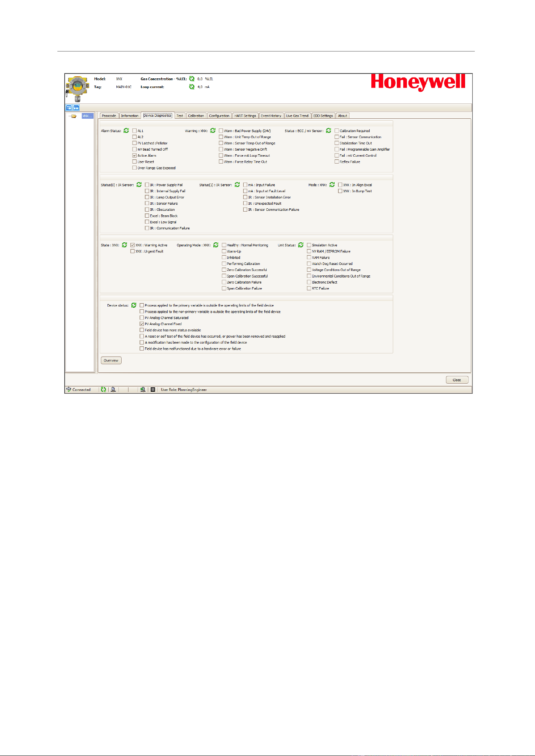Click the User Role: PlanningEngineer status text
The height and width of the screenshot is (756, 535).
[184, 390]
